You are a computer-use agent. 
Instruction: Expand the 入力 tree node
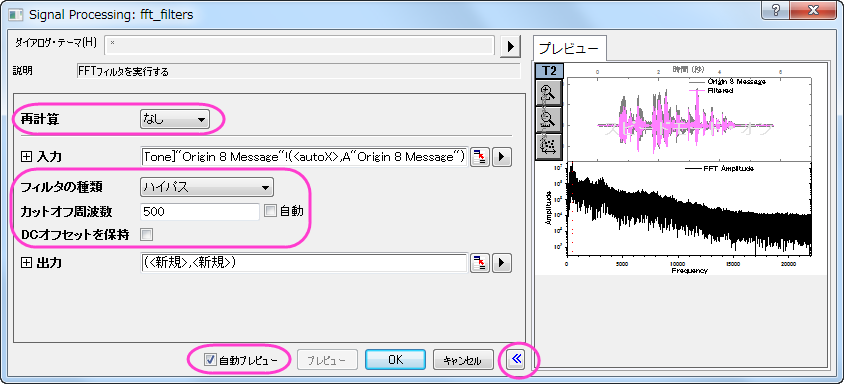pos(26,157)
